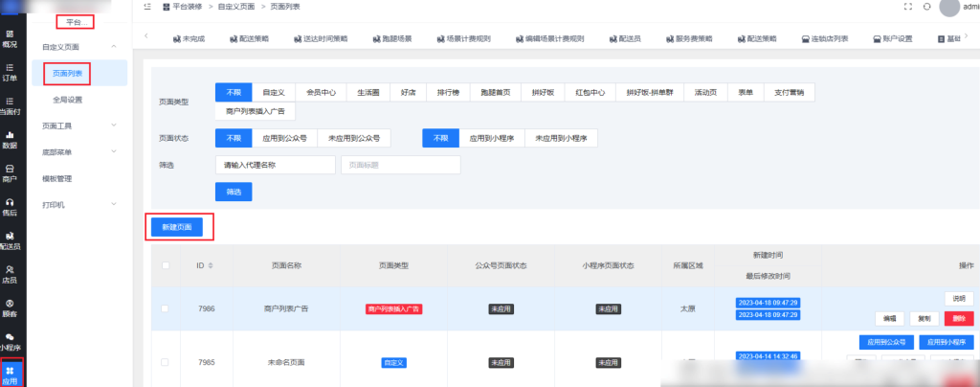Viewport: 980px width, 387px height.
Task: Toggle fullscreen mode icon in header
Action: [907, 7]
